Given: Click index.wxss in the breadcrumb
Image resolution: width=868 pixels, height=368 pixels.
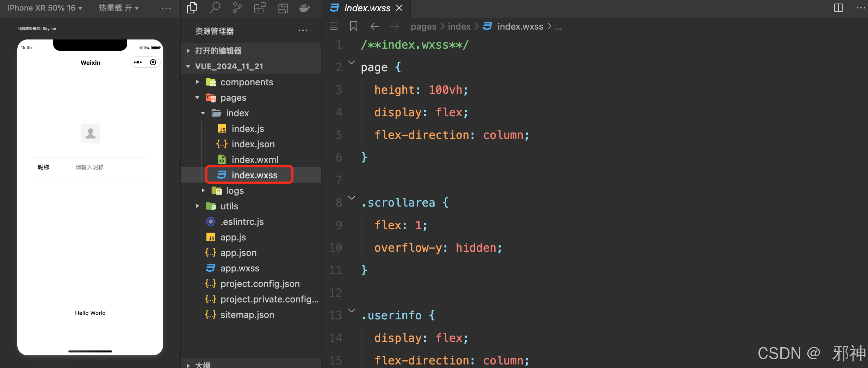Looking at the screenshot, I should point(520,26).
